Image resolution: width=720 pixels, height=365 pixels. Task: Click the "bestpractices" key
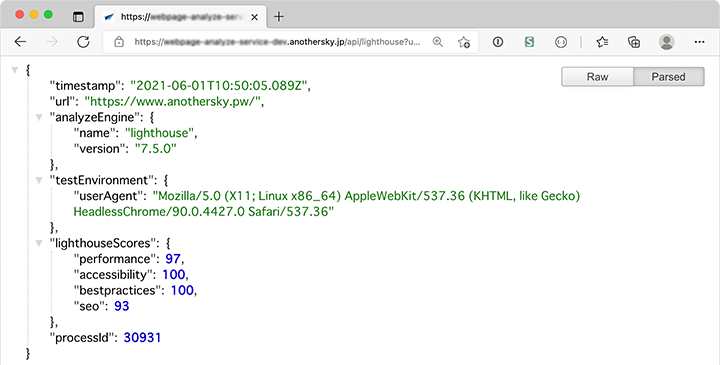pyautogui.click(x=118, y=290)
